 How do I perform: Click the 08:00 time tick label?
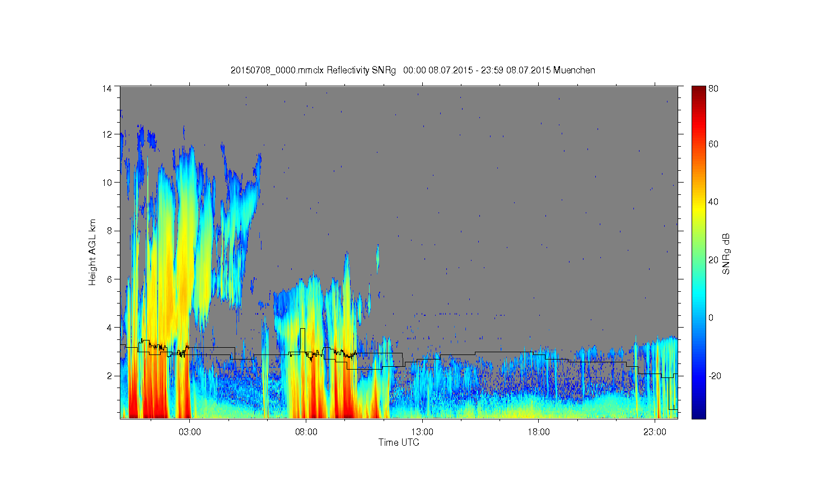click(306, 432)
